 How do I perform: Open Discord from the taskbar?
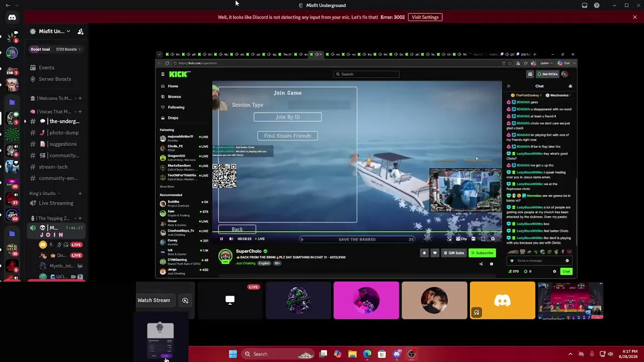click(396, 354)
